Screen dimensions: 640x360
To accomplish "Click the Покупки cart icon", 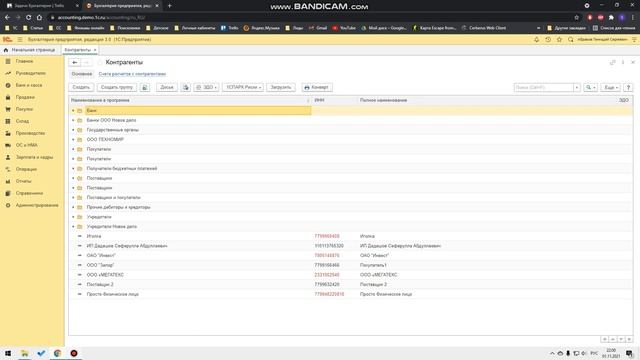I will point(8,109).
